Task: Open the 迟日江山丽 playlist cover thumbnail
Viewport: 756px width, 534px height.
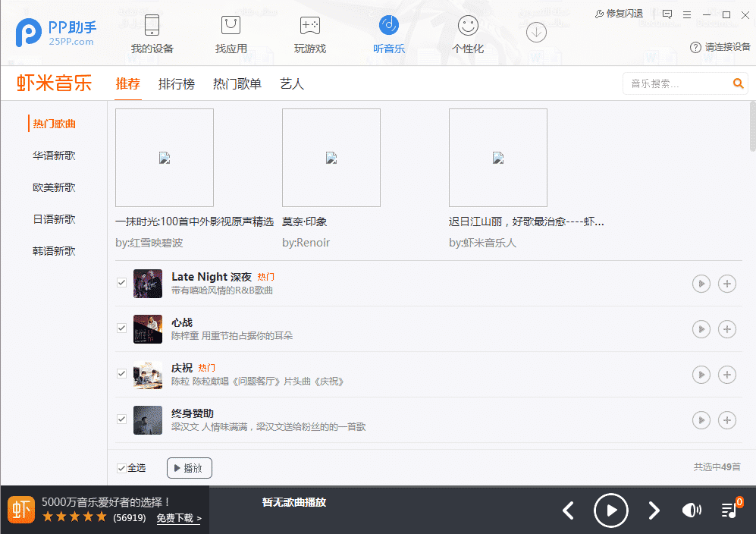Action: [x=498, y=158]
